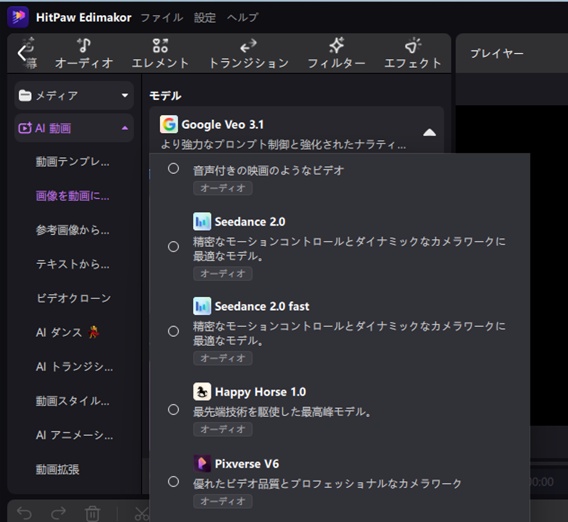Image resolution: width=568 pixels, height=522 pixels.
Task: Click the HitPaw Edimakor logo icon
Action: (18, 17)
